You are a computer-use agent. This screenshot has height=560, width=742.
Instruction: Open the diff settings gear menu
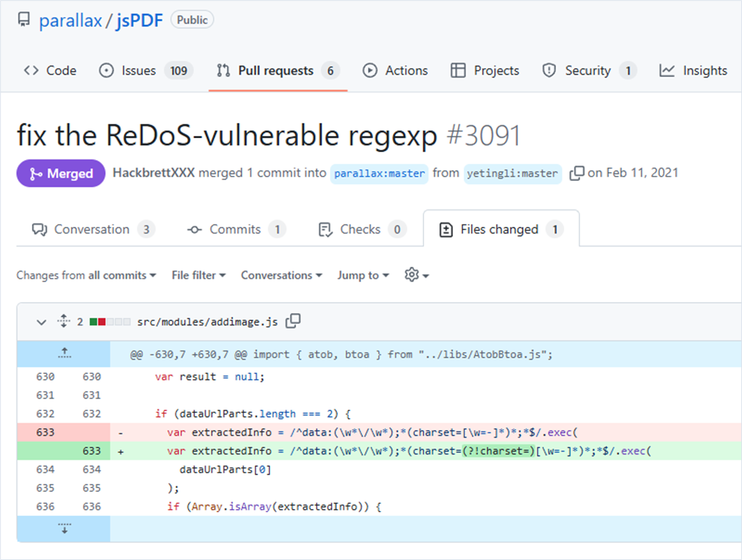coord(417,275)
